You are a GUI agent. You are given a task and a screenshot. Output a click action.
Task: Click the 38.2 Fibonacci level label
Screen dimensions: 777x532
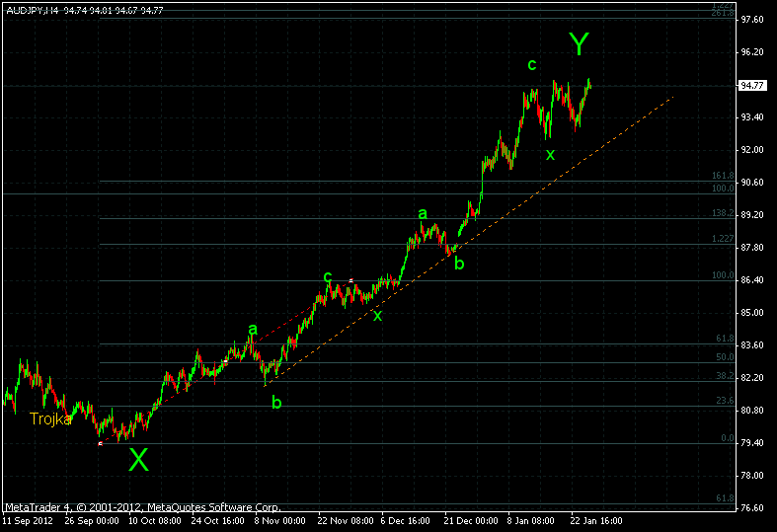pos(725,376)
